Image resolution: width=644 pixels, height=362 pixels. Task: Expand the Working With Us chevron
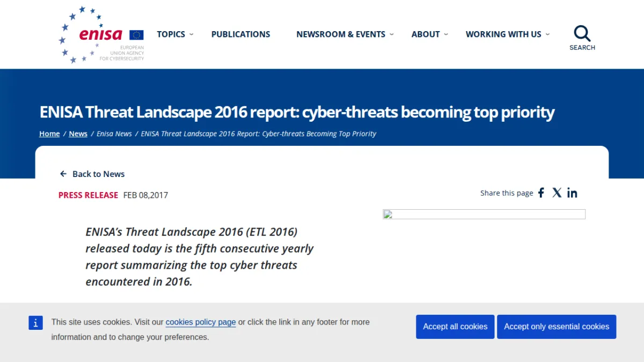pyautogui.click(x=547, y=34)
